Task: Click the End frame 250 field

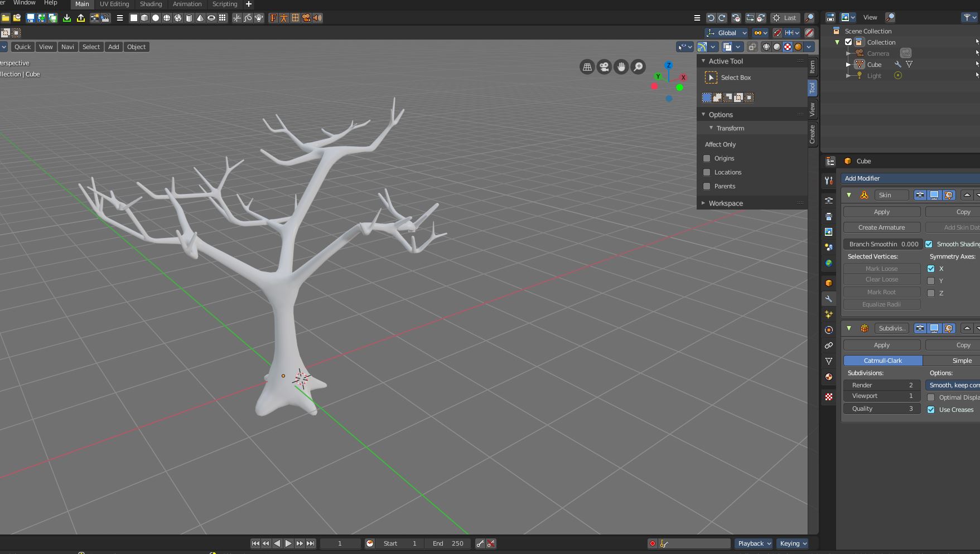Action: [x=448, y=543]
